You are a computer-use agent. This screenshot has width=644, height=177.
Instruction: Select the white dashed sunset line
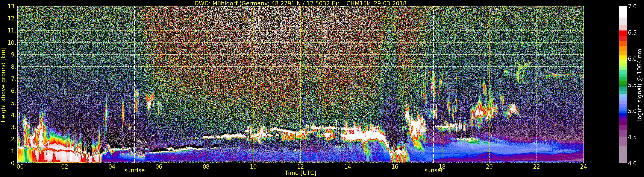pyautogui.click(x=433, y=85)
